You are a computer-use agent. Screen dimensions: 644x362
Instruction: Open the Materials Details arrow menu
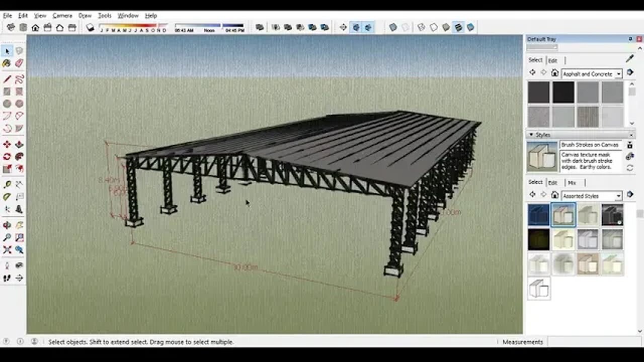click(x=630, y=73)
